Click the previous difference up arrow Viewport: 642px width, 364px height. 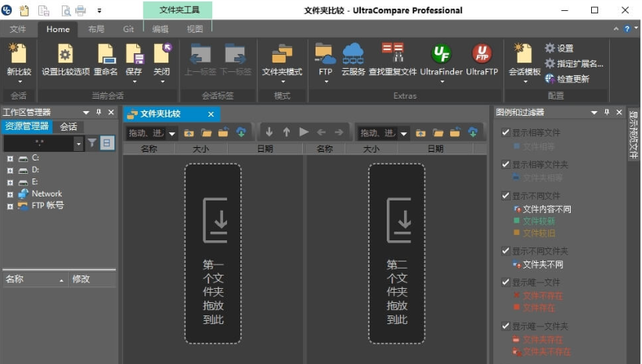tap(287, 132)
